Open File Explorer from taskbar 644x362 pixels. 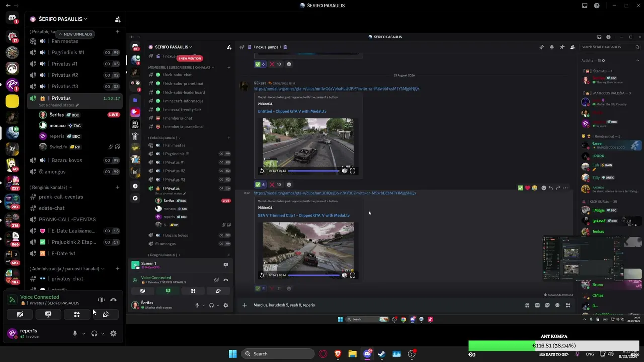click(352, 354)
